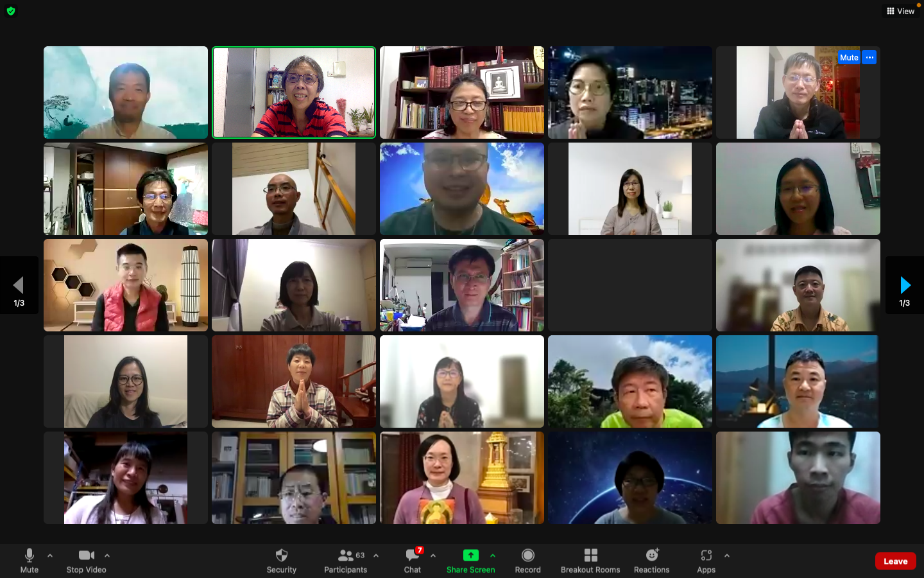This screenshot has height=578, width=924.
Task: Click the red Leave button
Action: point(895,561)
